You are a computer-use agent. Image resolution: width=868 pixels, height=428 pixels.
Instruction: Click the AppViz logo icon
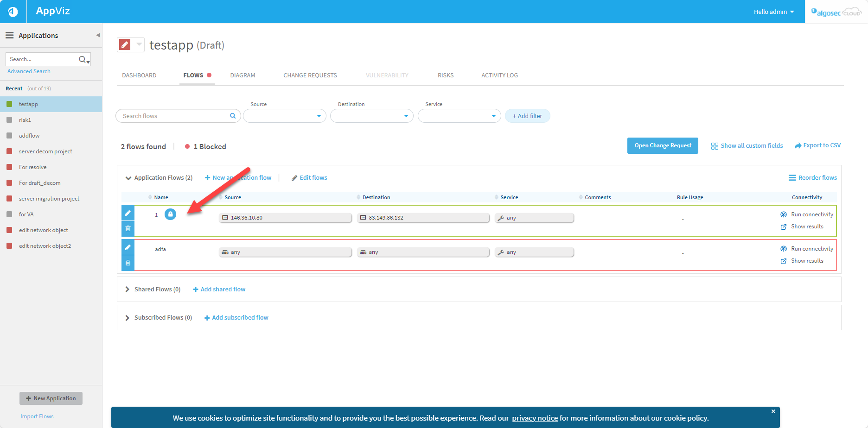pyautogui.click(x=13, y=12)
